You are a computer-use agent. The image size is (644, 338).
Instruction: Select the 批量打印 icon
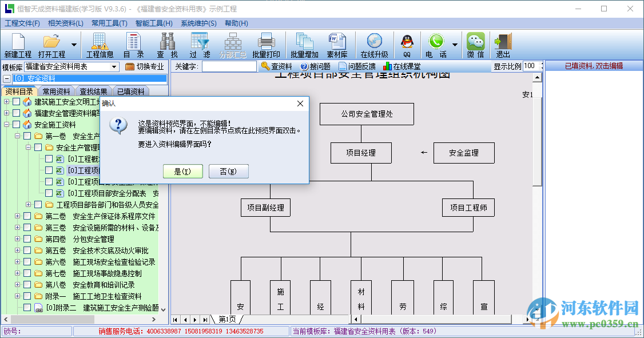click(267, 45)
